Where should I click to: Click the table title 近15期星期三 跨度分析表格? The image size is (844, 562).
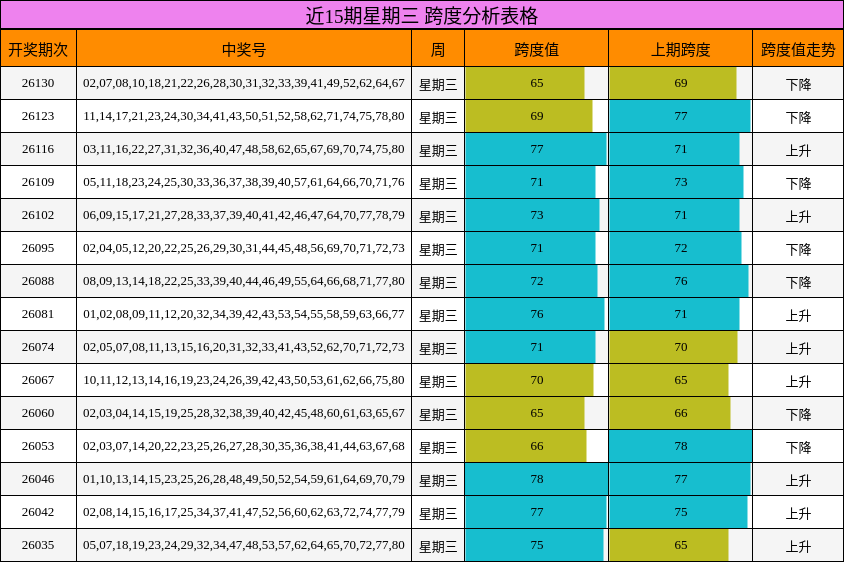point(422,15)
